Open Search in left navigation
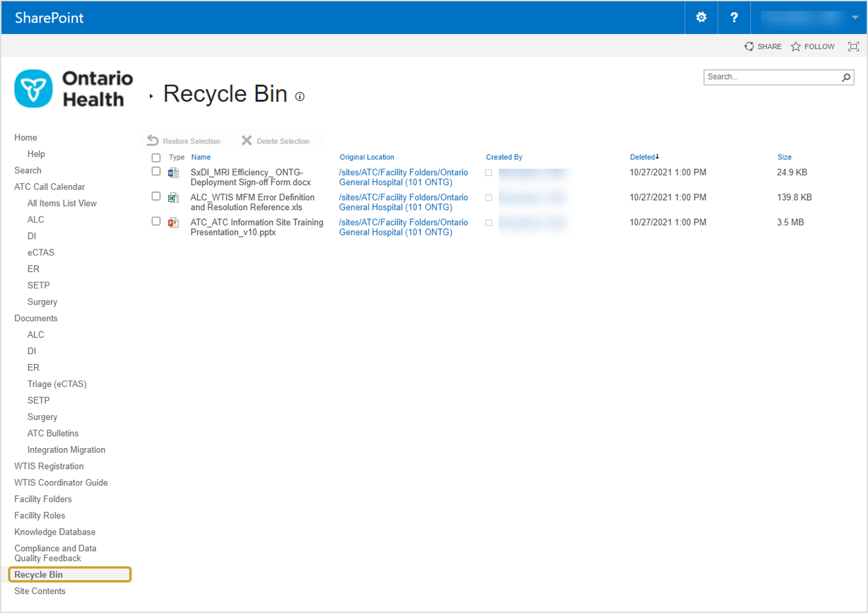Image resolution: width=868 pixels, height=613 pixels. (x=28, y=170)
